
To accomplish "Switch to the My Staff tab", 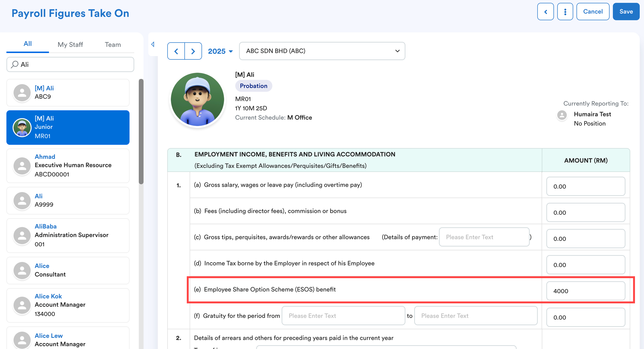I will pyautogui.click(x=70, y=44).
